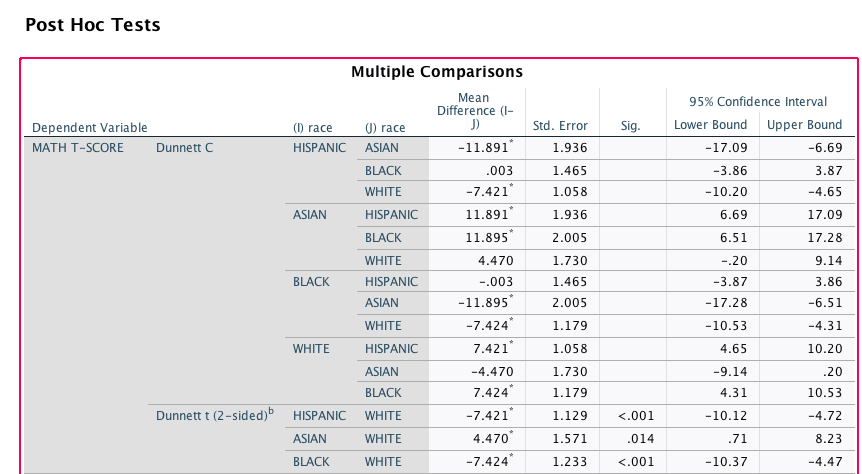This screenshot has width=862, height=474.
Task: Select the lower bound -10.12 cell
Action: coord(727,416)
